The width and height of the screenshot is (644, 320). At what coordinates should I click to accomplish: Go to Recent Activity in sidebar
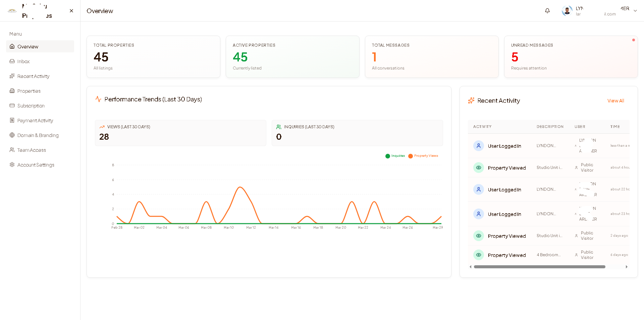point(33,76)
